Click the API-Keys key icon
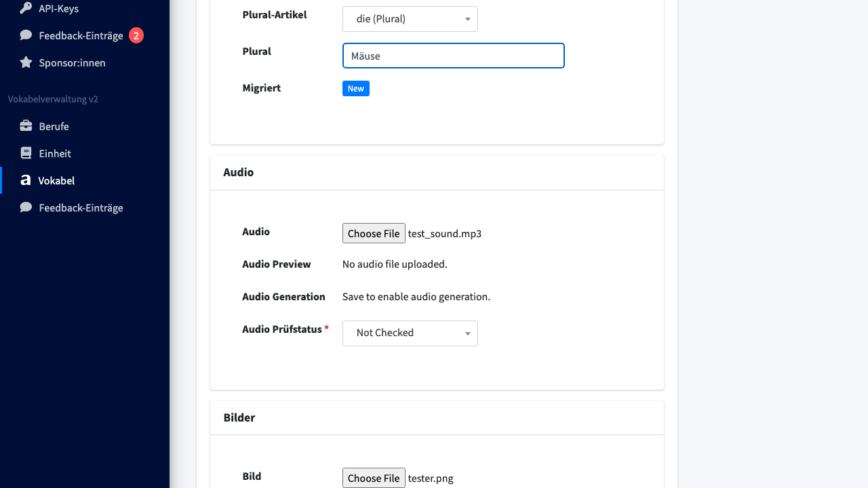 pos(26,8)
